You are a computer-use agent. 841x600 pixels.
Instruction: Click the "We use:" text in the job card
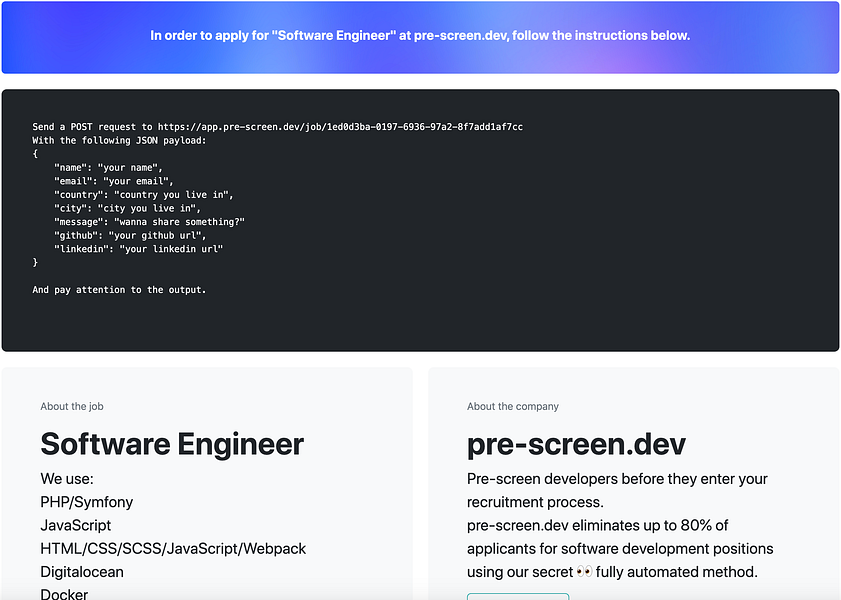click(67, 478)
